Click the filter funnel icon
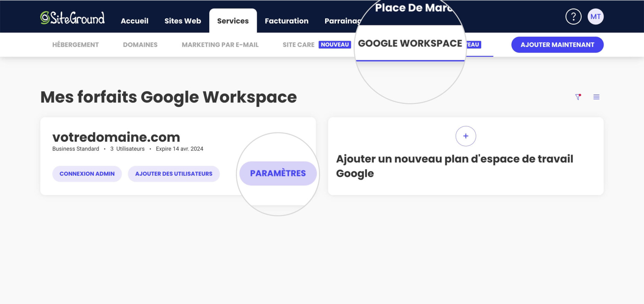This screenshot has width=644, height=304. pyautogui.click(x=578, y=97)
